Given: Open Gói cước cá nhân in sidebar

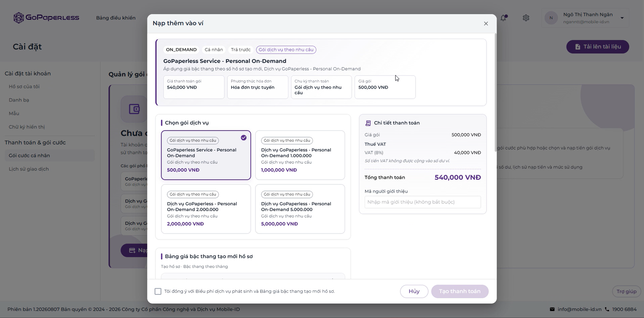Looking at the screenshot, I should 49,155.
